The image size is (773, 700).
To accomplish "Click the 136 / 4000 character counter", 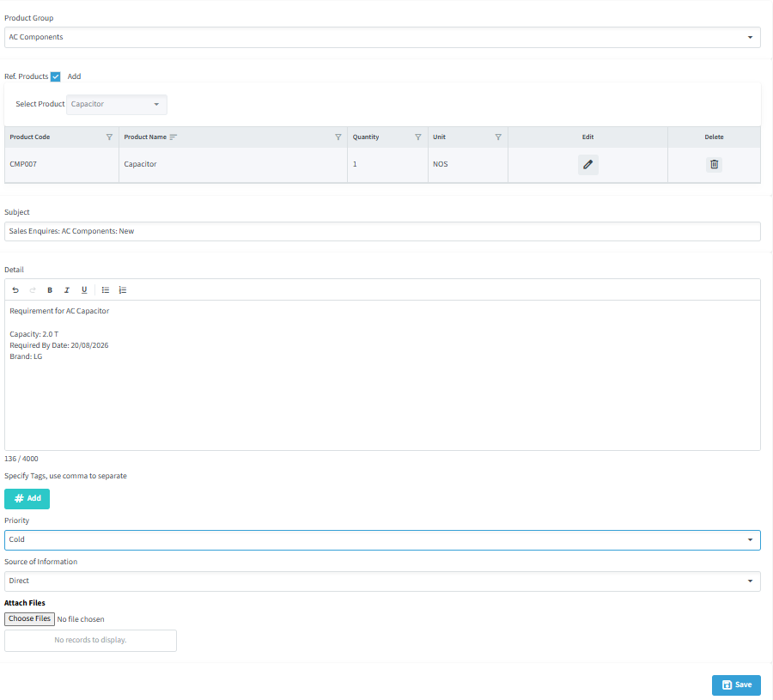I will point(21,459).
